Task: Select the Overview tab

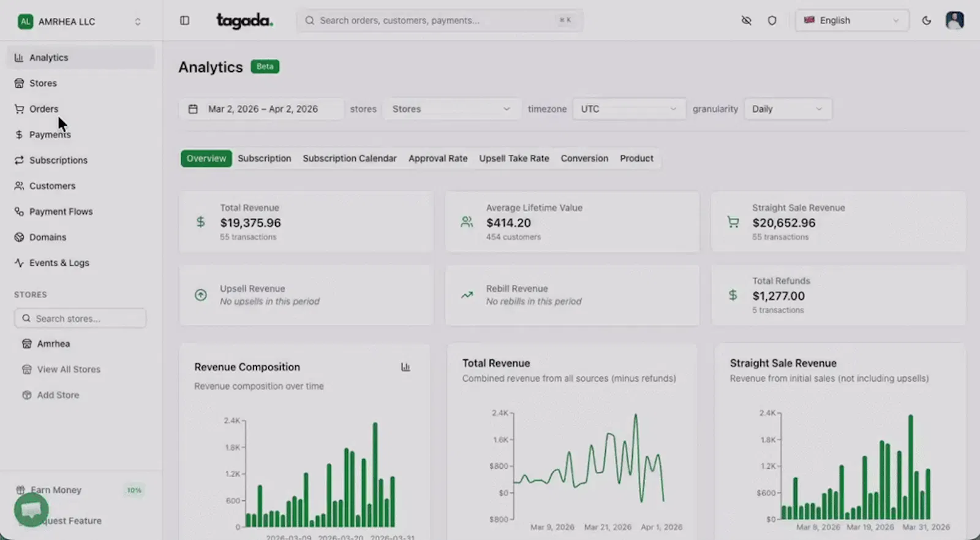Action: [x=206, y=158]
